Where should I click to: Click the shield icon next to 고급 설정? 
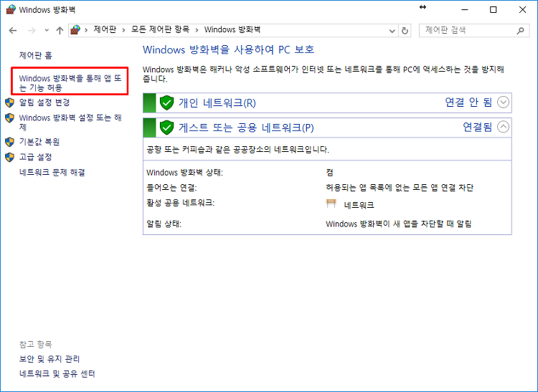[9, 157]
